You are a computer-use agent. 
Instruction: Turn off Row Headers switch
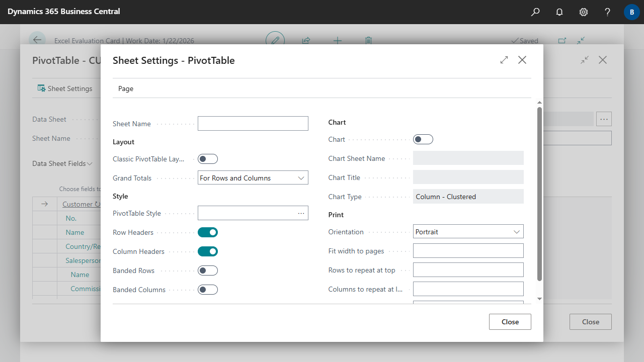[208, 232]
